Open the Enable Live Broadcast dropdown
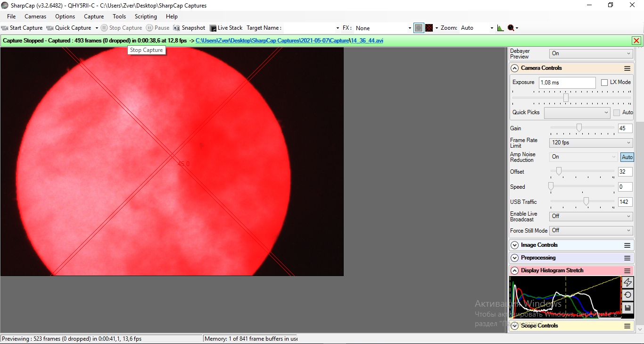The height and width of the screenshot is (344, 644). pyautogui.click(x=591, y=216)
